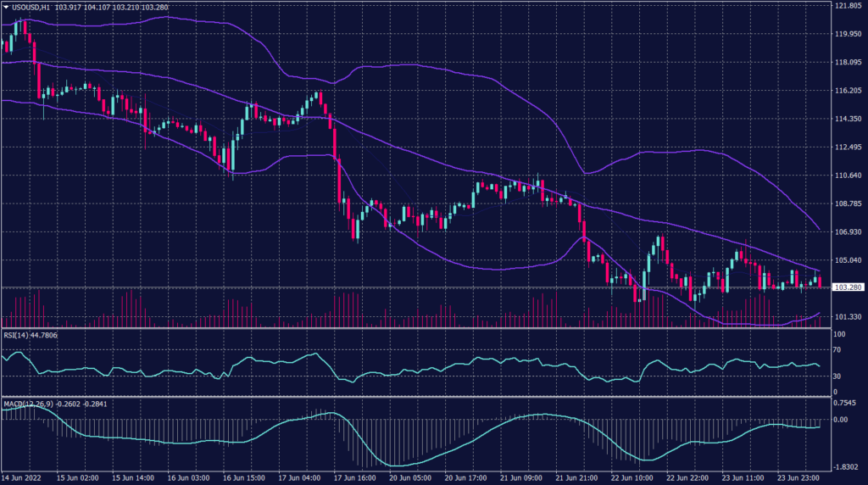Click the RSI 30 level label
Screen dimensions: 868x485
[x=838, y=376]
